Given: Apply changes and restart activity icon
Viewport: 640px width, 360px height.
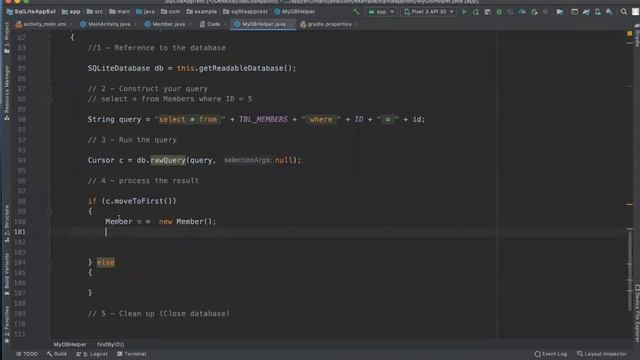Looking at the screenshot, I should 476,12.
